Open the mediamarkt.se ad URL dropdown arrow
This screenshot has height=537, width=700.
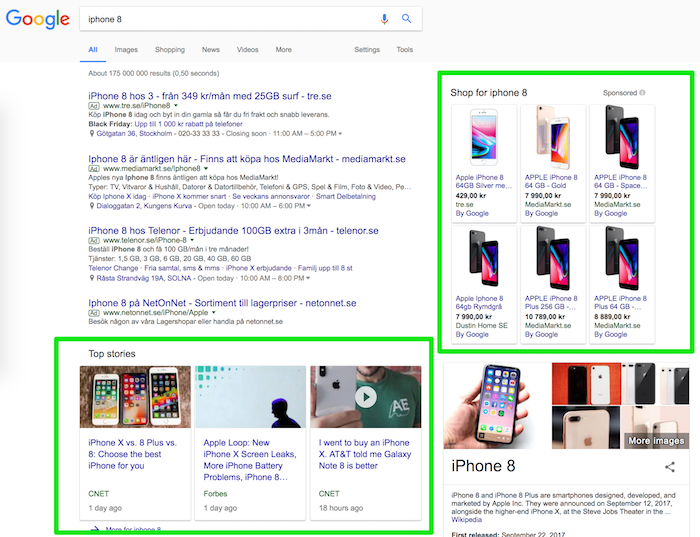tap(206, 169)
